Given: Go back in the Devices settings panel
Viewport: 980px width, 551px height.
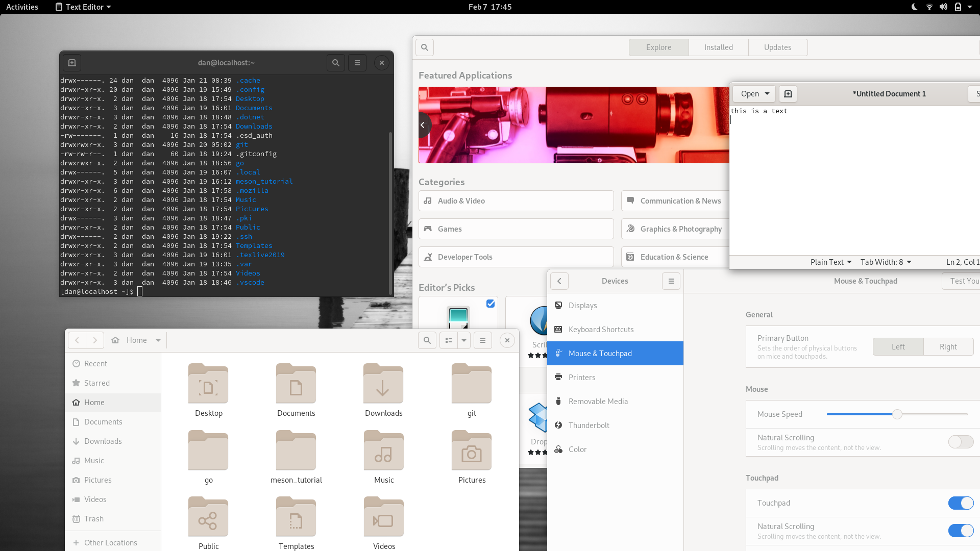Looking at the screenshot, I should coord(559,281).
